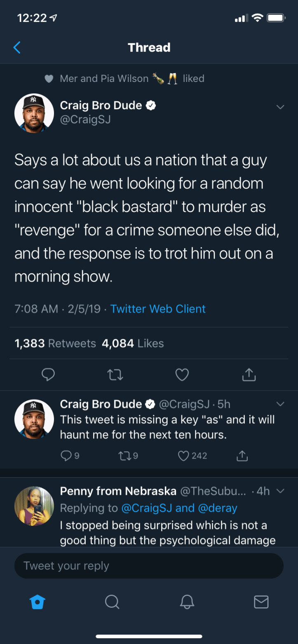Retweet the main tweet
298x644 pixels.
[115, 374]
